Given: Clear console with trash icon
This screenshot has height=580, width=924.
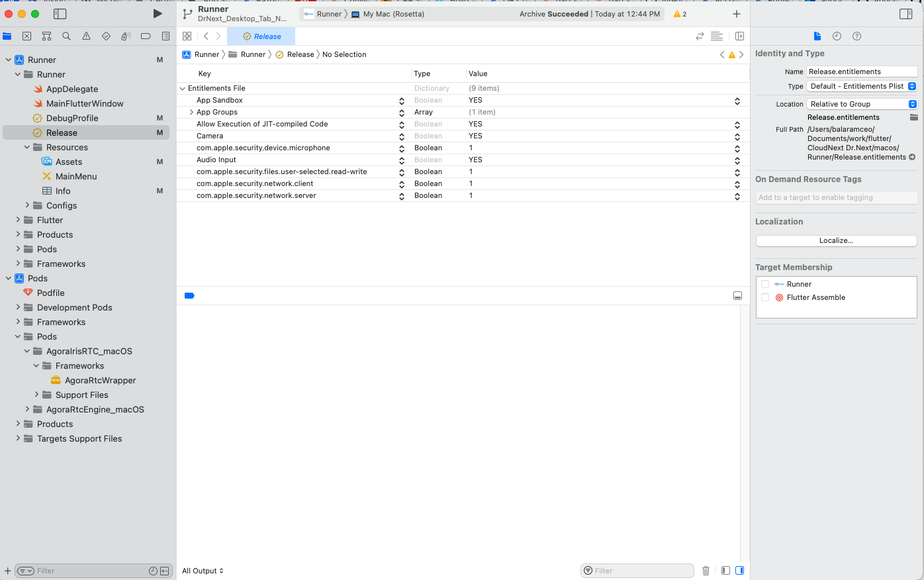Looking at the screenshot, I should pos(706,571).
